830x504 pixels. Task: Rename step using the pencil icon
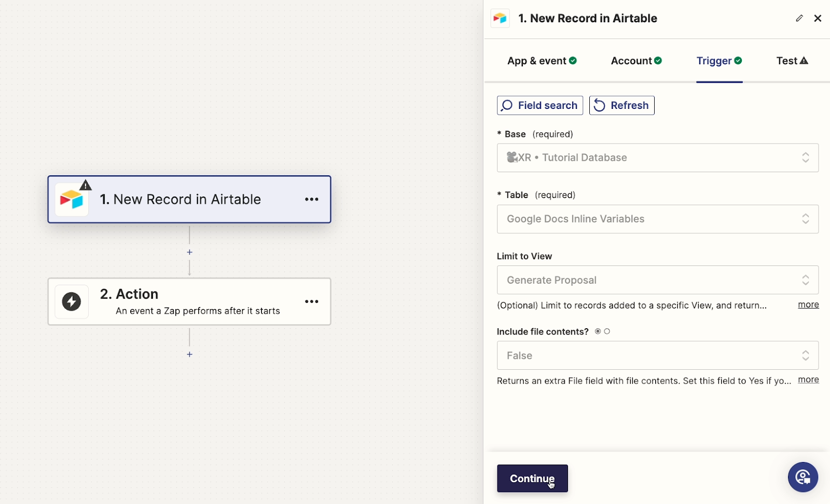point(799,18)
